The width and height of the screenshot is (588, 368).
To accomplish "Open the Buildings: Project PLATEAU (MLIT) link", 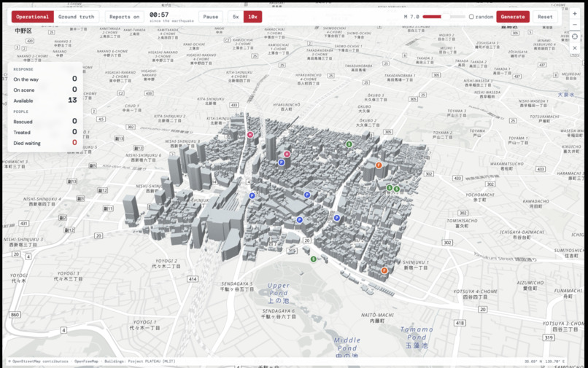I will [x=140, y=361].
